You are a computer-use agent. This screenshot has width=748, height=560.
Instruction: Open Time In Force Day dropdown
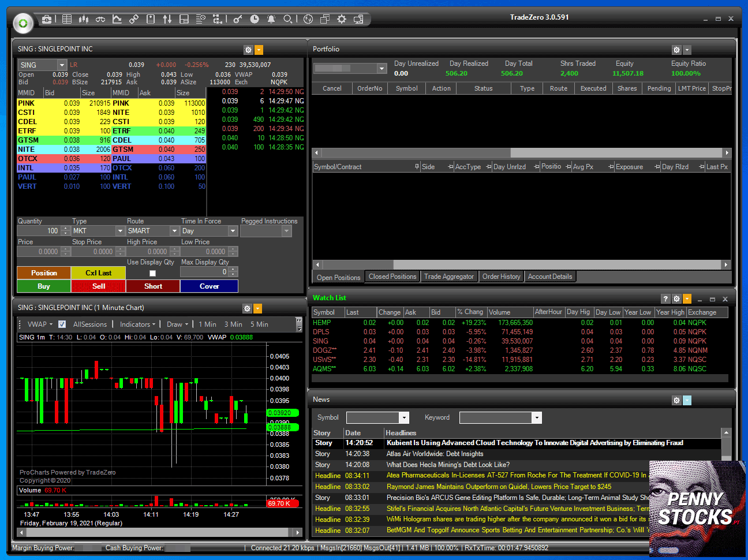tap(233, 231)
